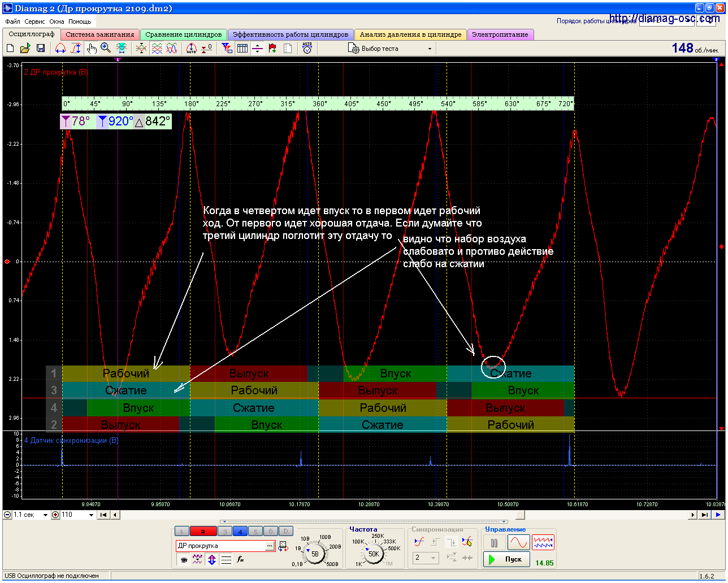Select the hand pan tool
728x583 pixels.
[x=91, y=49]
